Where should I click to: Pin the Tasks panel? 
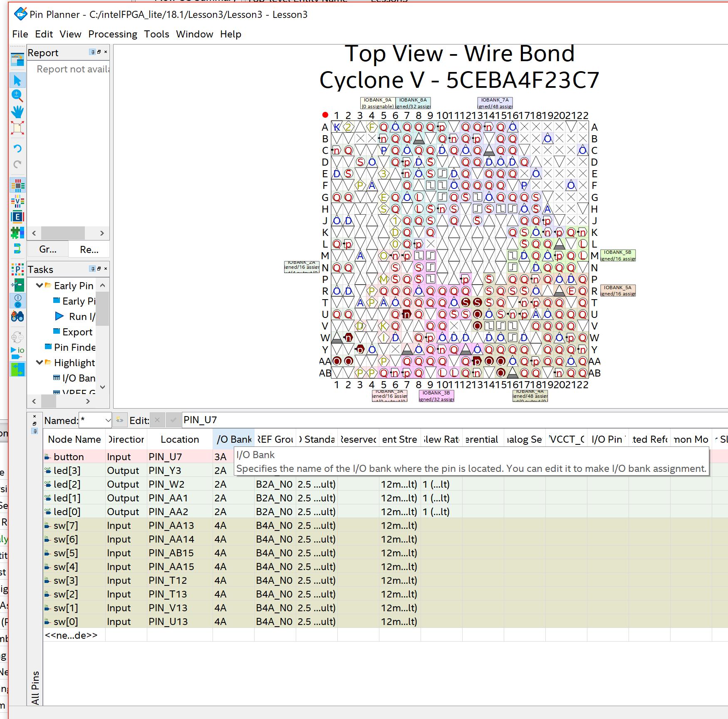point(92,269)
